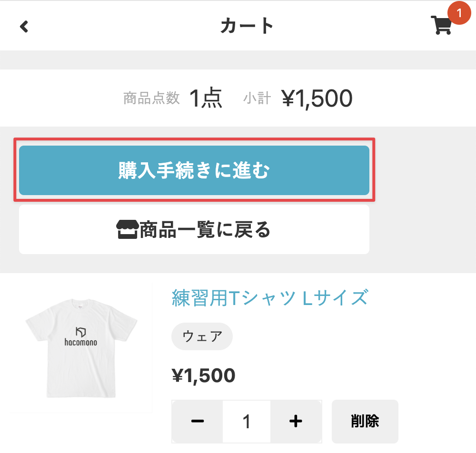Image resolution: width=476 pixels, height=453 pixels.
Task: Click the hacomono logo on the shirt
Action: (x=81, y=337)
